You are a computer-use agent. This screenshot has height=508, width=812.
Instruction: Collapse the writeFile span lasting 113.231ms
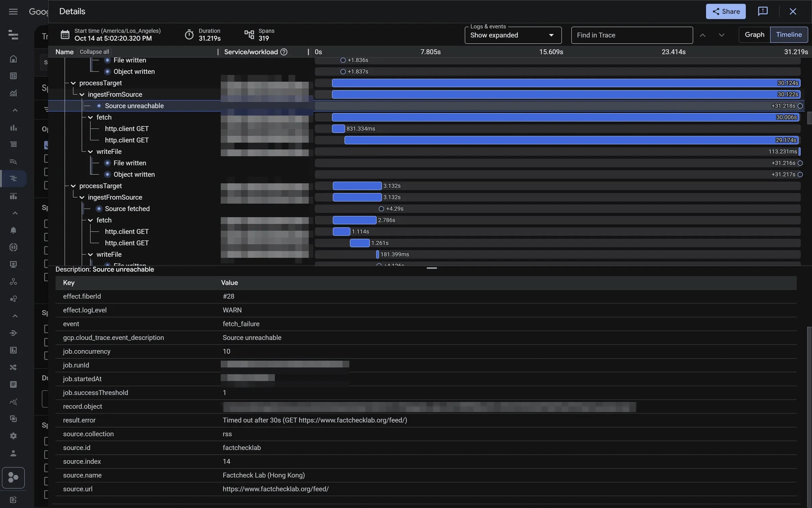point(90,152)
